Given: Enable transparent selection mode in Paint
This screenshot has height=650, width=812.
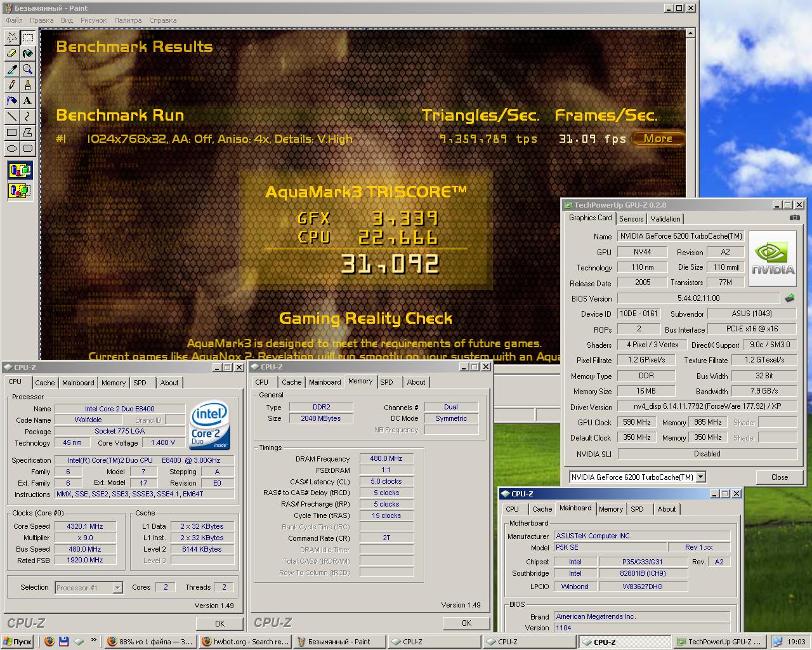Looking at the screenshot, I should click(x=20, y=190).
